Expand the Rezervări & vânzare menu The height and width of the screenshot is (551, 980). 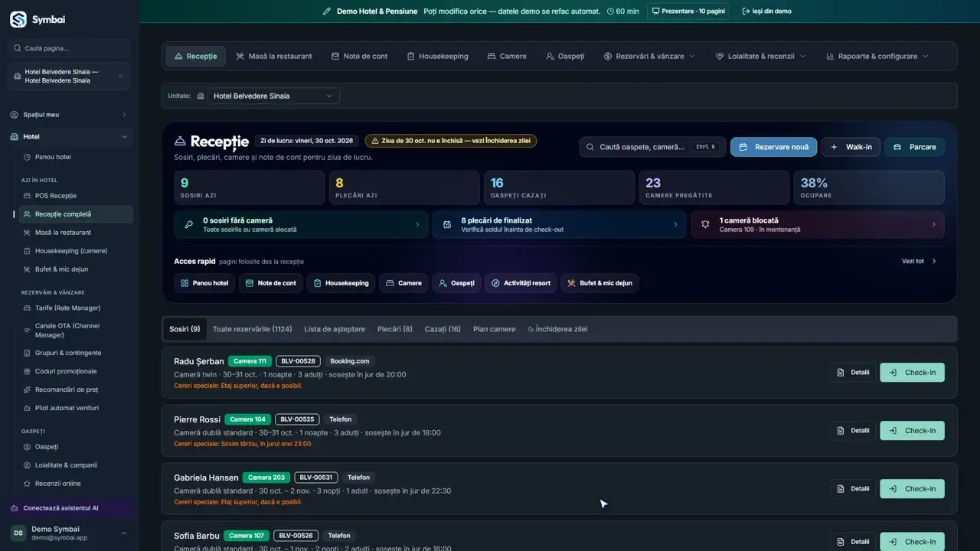(649, 56)
